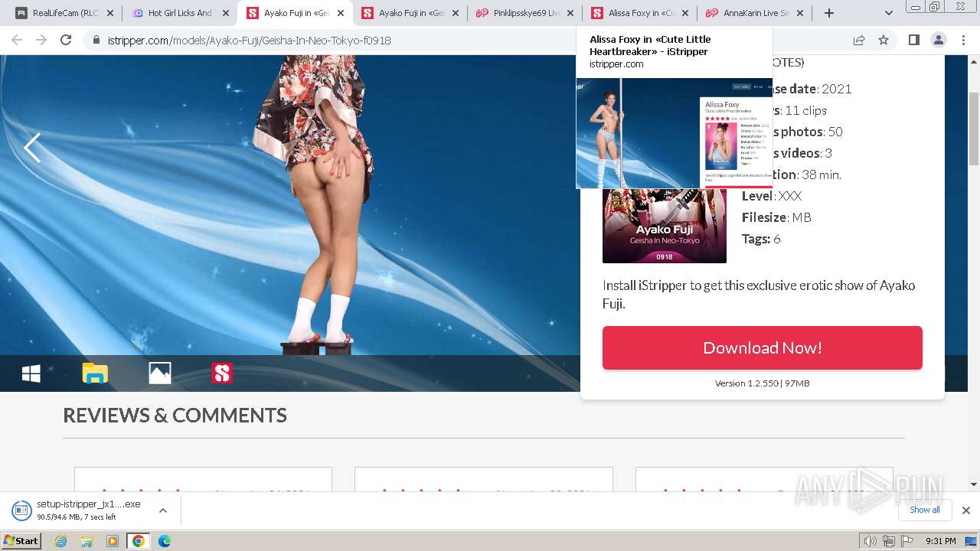This screenshot has width=980, height=551.
Task: Show previous slideshow image arrow
Action: 32,148
